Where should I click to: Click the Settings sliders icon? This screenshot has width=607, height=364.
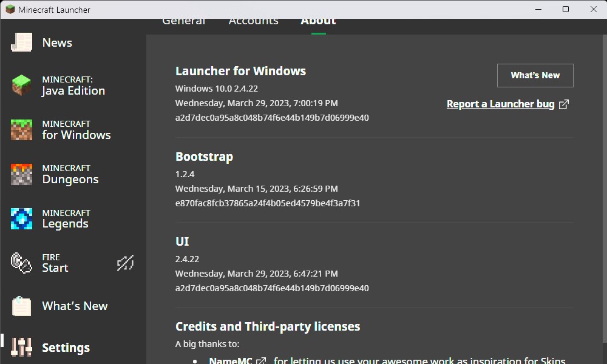click(x=21, y=348)
